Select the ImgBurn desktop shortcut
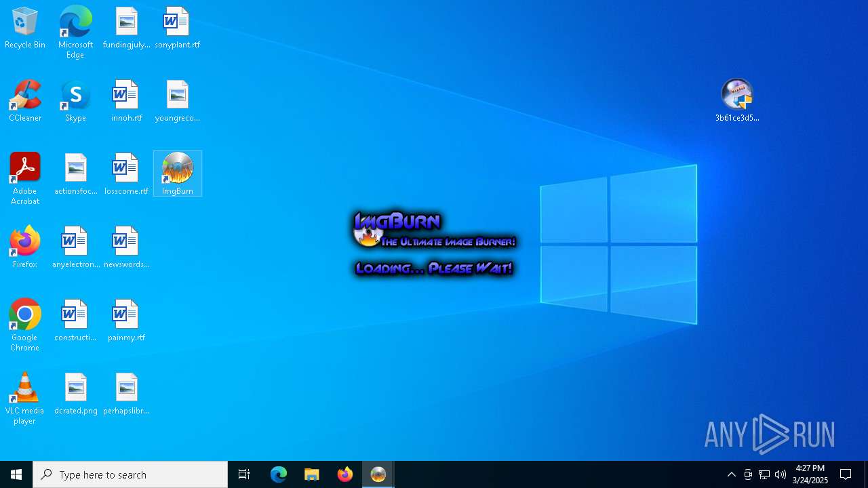This screenshot has width=868, height=488. 177,174
